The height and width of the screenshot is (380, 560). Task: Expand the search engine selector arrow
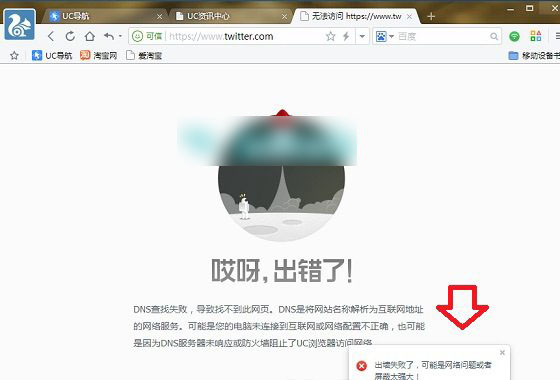(391, 36)
